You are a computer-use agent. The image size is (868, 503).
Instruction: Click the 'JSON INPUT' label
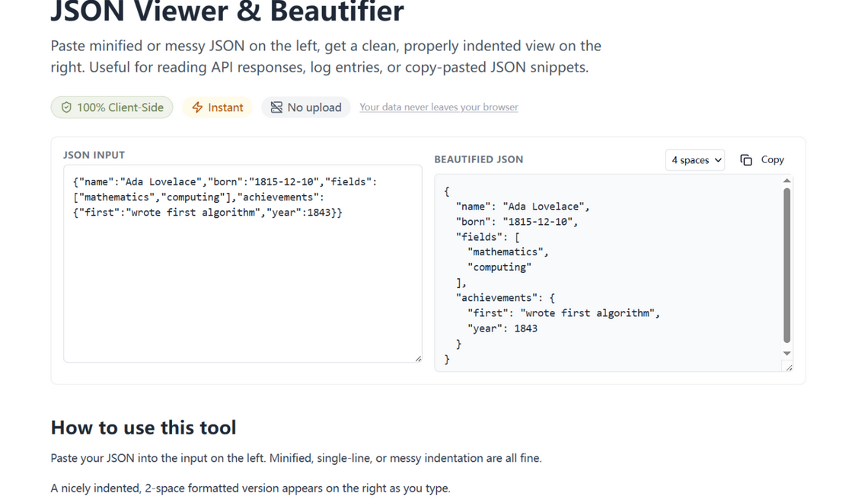point(94,155)
